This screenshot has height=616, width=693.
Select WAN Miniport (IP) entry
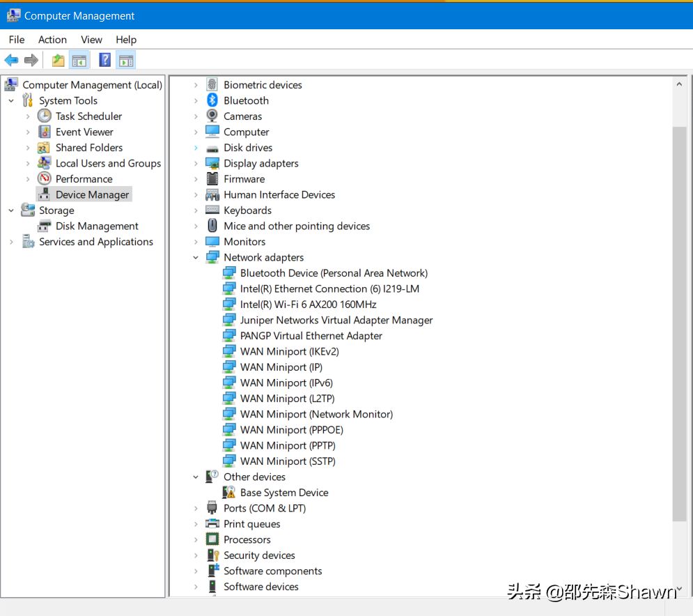[x=281, y=367]
